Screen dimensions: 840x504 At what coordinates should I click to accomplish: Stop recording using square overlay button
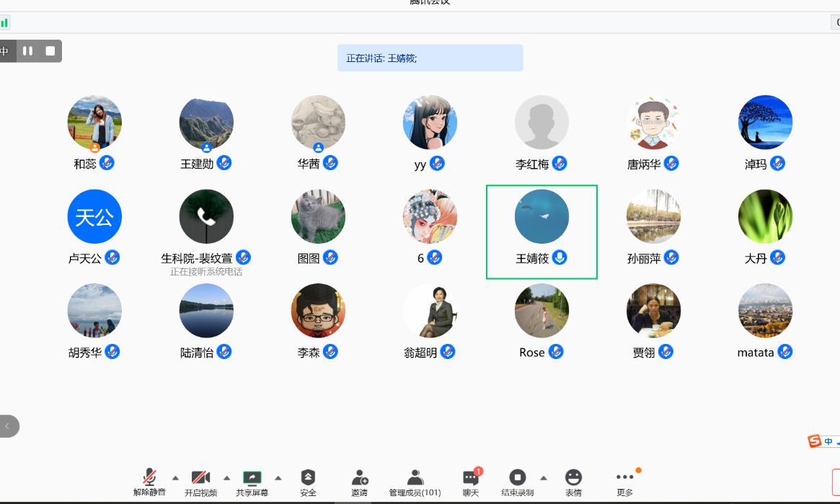click(50, 51)
